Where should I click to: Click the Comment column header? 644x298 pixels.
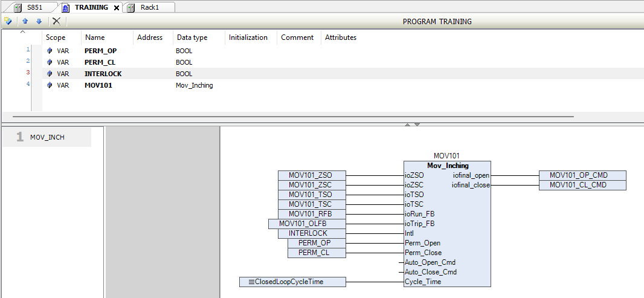(x=297, y=37)
